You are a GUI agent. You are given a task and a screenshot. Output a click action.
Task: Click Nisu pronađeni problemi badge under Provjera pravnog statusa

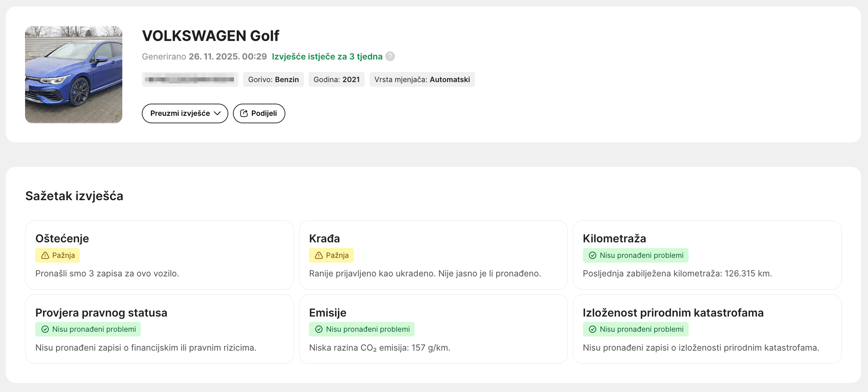pos(88,329)
